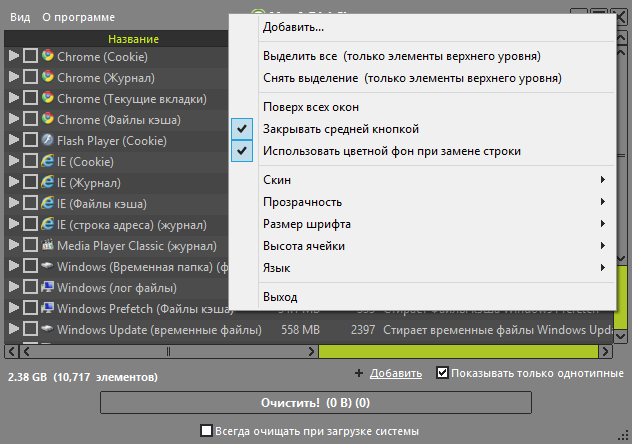Click the horizontal scrollbar leftmost arrow
The width and height of the screenshot is (633, 445).
click(12, 352)
